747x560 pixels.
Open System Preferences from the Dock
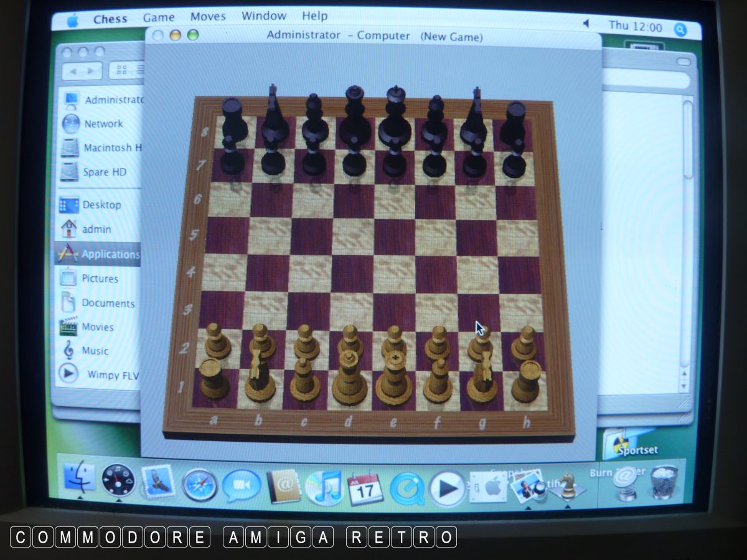(x=488, y=486)
